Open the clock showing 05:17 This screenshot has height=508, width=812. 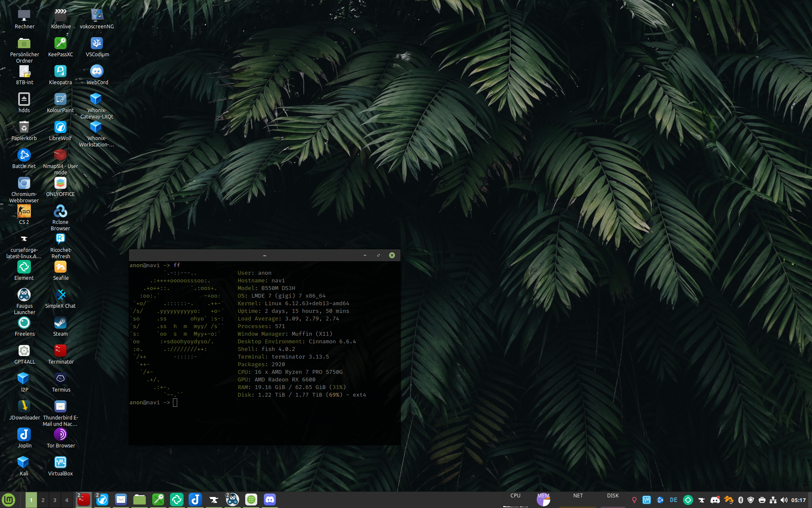pos(798,500)
